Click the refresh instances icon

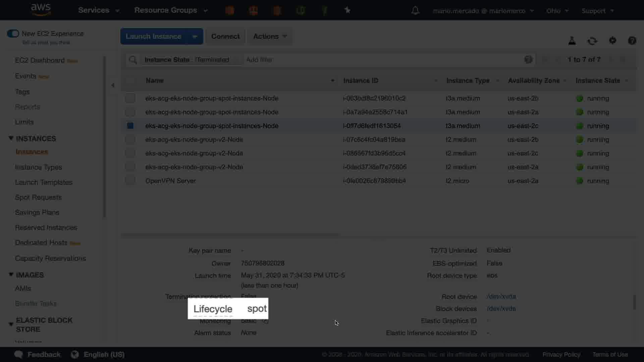[592, 41]
